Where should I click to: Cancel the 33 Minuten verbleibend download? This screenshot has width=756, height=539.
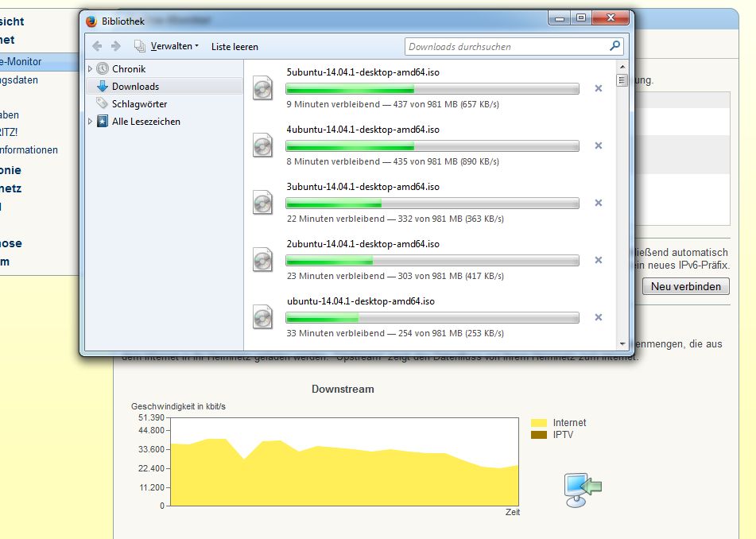tap(599, 317)
